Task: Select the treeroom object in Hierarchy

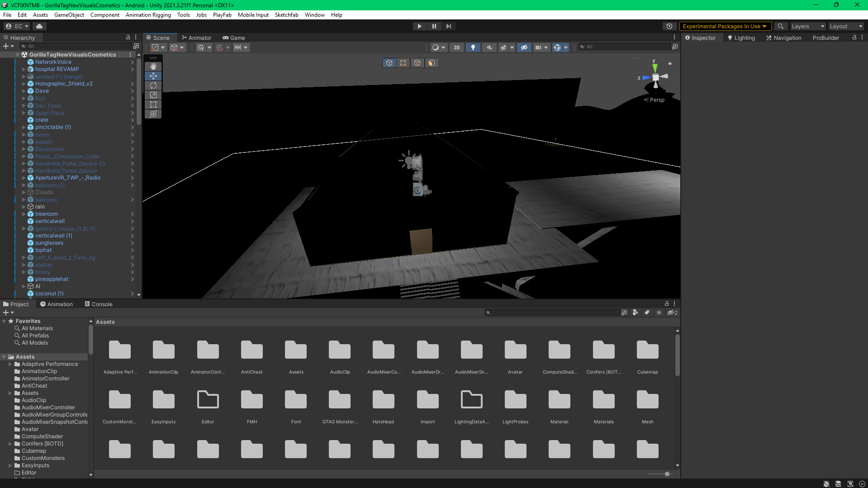Action: tap(47, 214)
